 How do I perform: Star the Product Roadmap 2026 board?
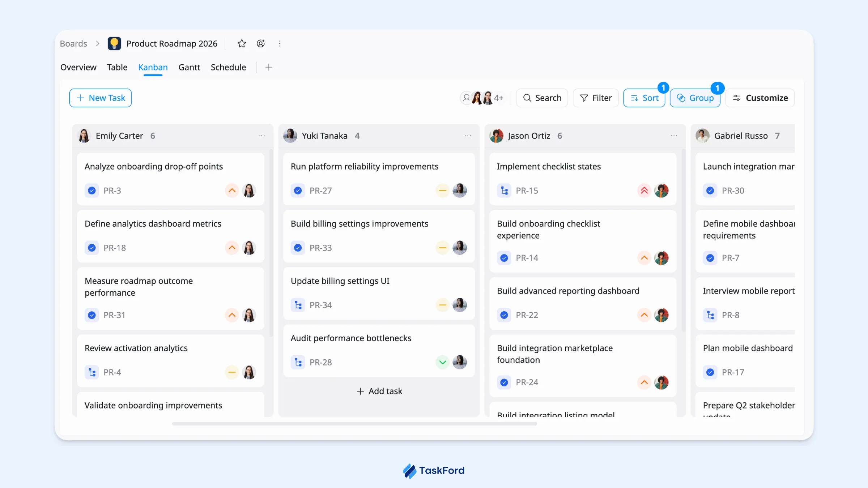[x=242, y=44]
